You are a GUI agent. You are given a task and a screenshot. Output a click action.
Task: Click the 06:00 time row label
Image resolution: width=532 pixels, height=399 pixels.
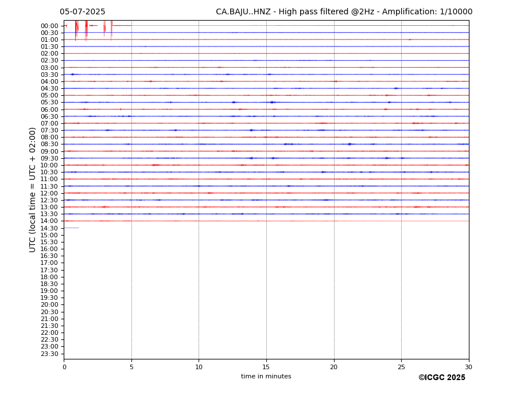[49, 109]
